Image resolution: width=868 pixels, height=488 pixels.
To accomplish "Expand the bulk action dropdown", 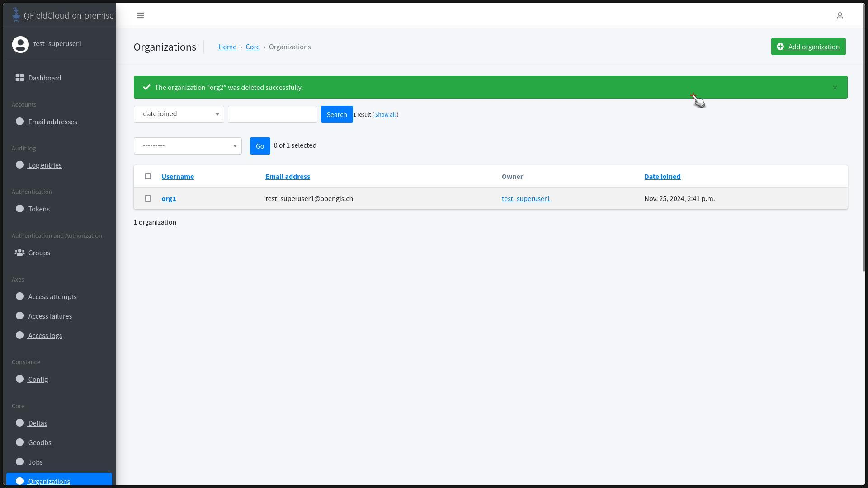I will pyautogui.click(x=188, y=146).
